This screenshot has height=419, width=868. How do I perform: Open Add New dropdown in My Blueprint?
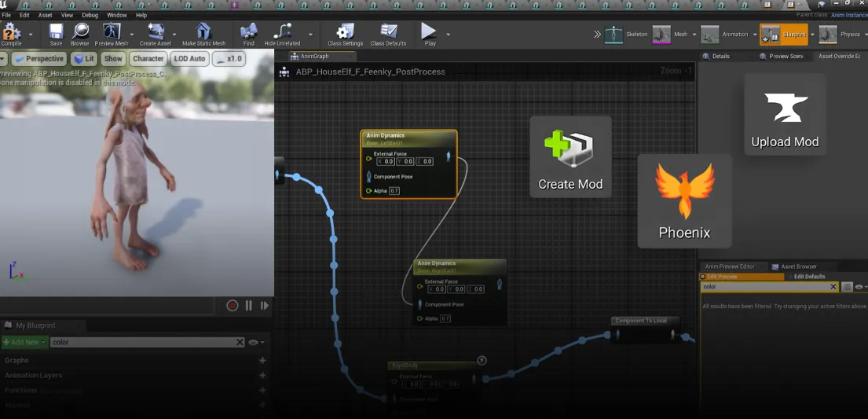coord(24,343)
